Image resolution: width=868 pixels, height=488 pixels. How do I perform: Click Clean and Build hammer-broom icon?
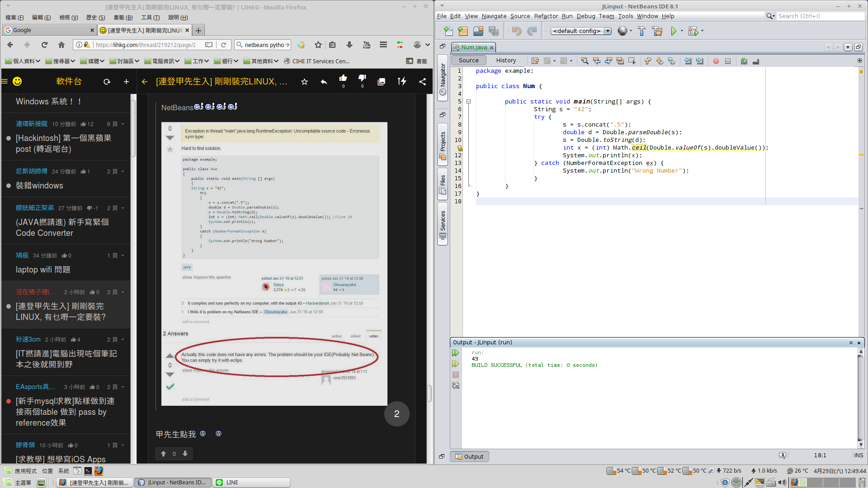pos(657,31)
